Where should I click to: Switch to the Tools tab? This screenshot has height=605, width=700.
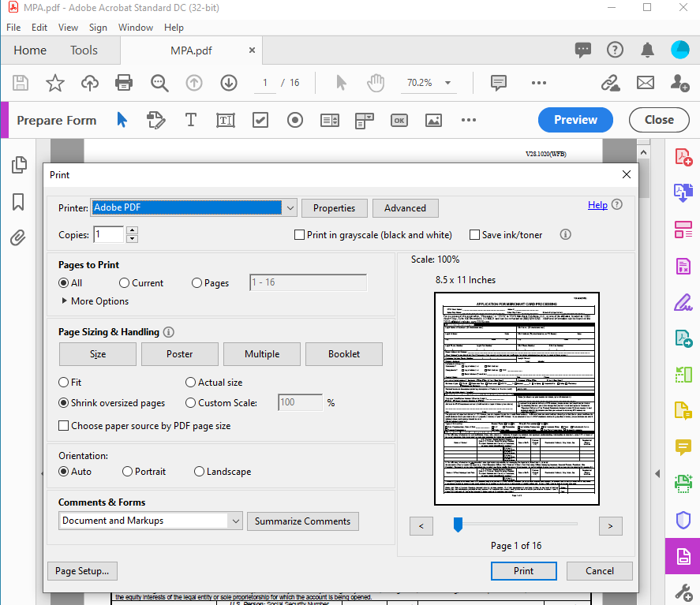[x=84, y=50]
